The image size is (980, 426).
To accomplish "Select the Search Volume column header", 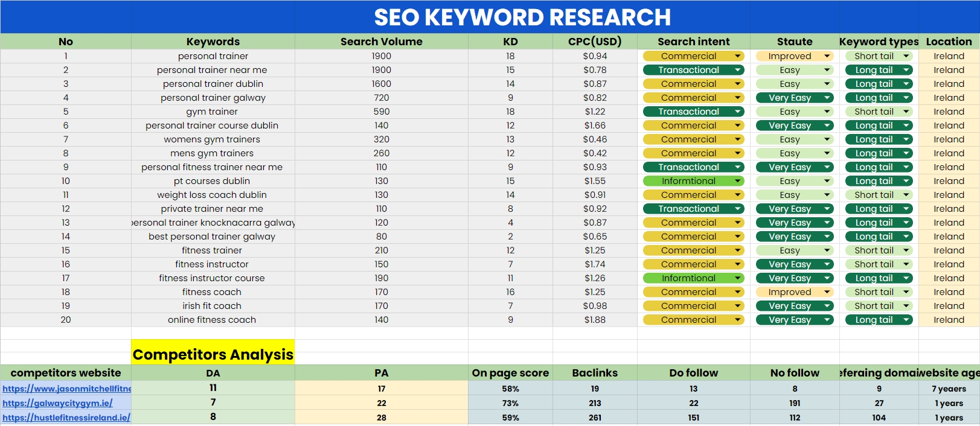I will [381, 42].
